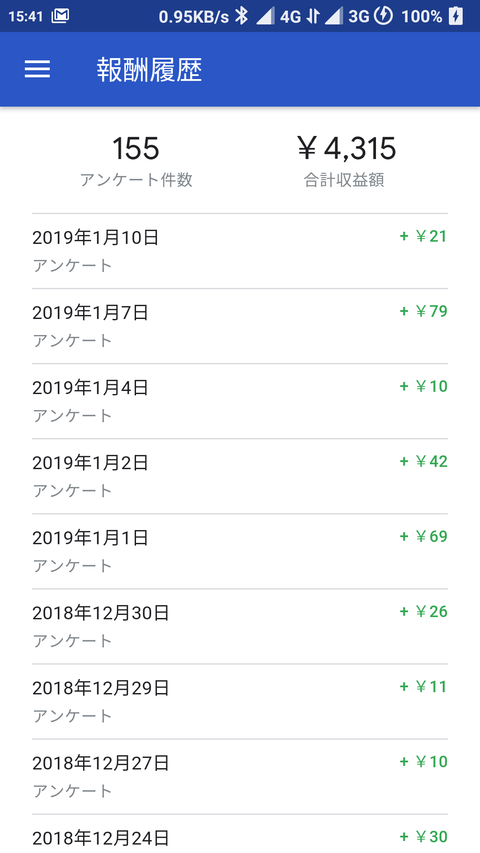Tap the 報酬履歴 page title
The height and width of the screenshot is (853, 480).
150,70
